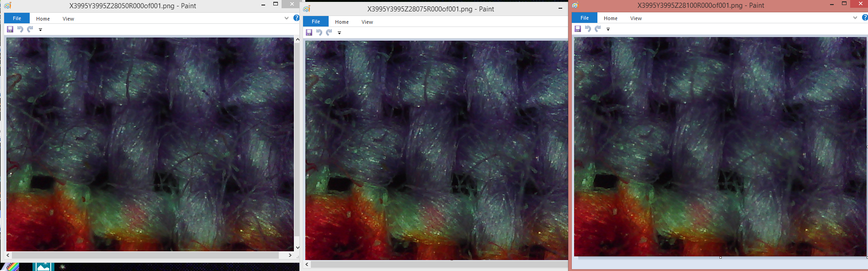Screen dimensions: 868x271
Task: Open the Photos app on the taskbar
Action: pyautogui.click(x=43, y=267)
